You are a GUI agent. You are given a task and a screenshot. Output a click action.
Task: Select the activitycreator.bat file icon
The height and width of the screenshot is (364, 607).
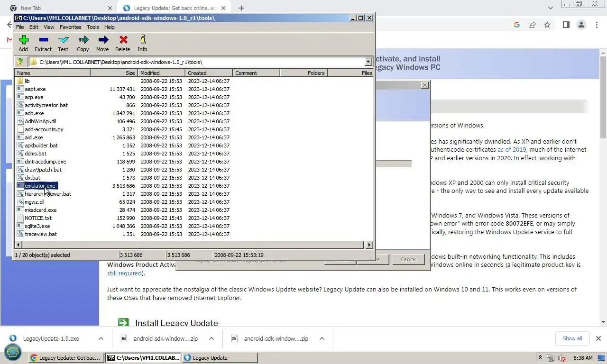click(x=20, y=105)
